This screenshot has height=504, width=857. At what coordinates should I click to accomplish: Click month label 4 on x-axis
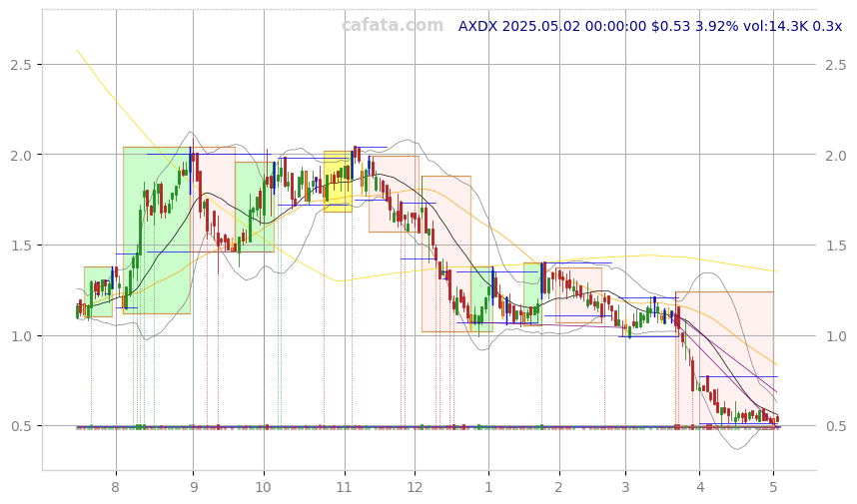(699, 487)
